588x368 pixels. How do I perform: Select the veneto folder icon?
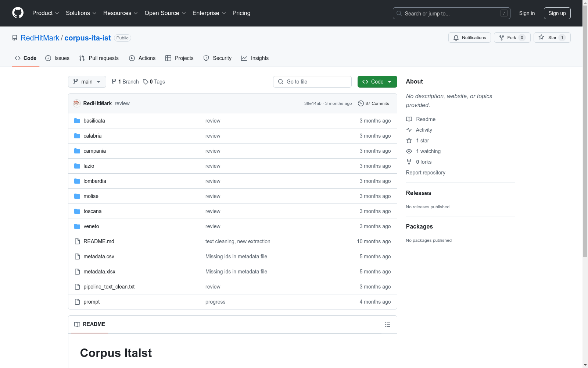77,226
